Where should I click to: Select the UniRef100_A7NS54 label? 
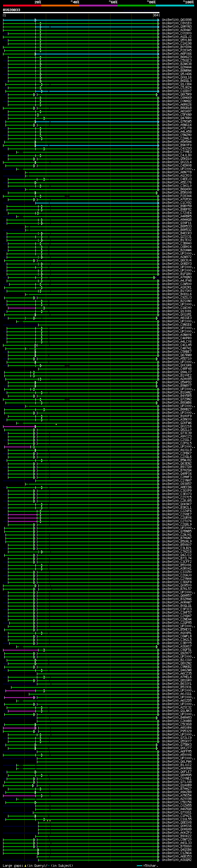pyautogui.click(x=177, y=796)
